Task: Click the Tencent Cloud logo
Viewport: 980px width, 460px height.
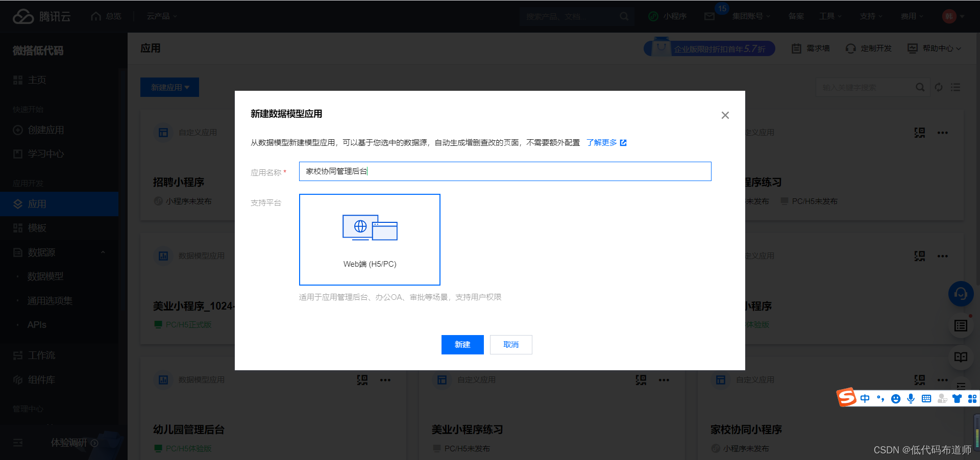Action: 42,16
